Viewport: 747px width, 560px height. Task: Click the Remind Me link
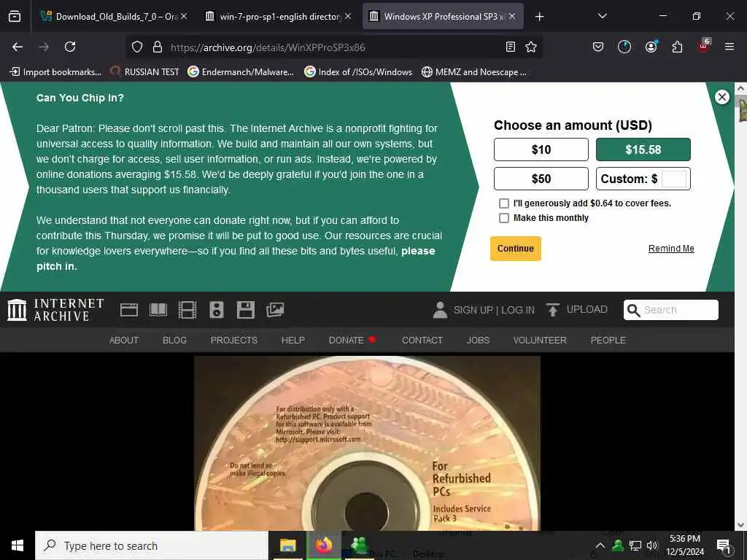click(x=671, y=249)
